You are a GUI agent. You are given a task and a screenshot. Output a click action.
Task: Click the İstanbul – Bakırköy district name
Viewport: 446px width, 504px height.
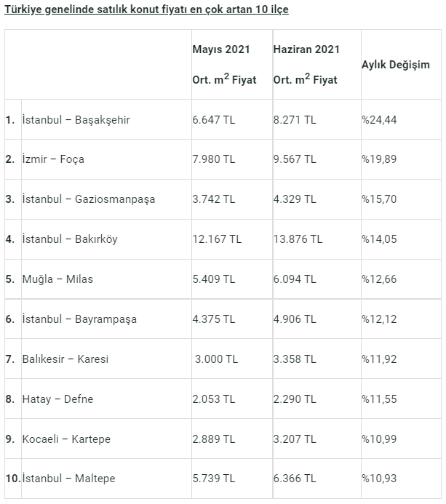coord(70,239)
